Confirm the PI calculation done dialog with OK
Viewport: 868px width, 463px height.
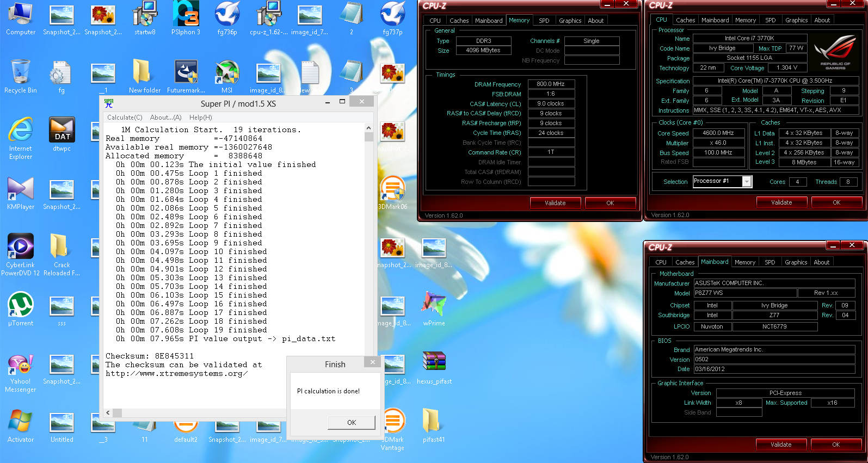[x=352, y=422]
